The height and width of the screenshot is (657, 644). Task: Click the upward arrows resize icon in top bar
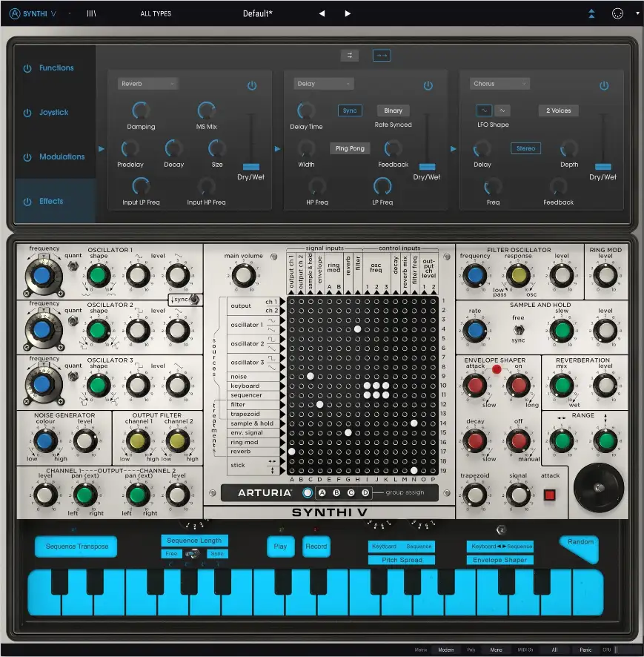pos(591,13)
